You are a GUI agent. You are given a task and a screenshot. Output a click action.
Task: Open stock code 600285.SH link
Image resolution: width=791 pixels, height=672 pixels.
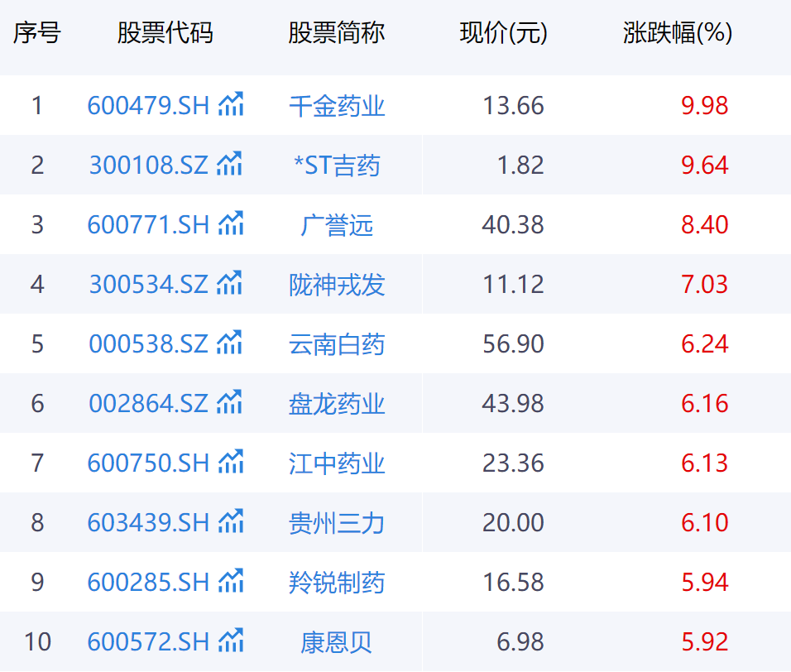click(x=148, y=582)
